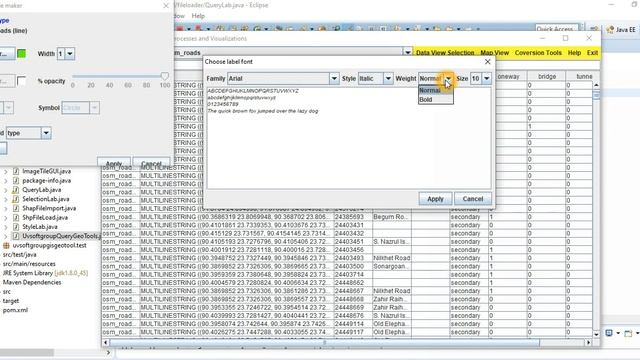Select StyleLab.java in Package Explorer

tap(40, 227)
